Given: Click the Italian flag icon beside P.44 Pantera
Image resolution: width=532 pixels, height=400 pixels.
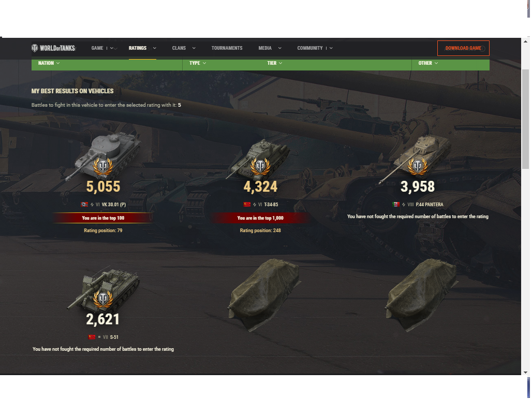Looking at the screenshot, I should 395,205.
